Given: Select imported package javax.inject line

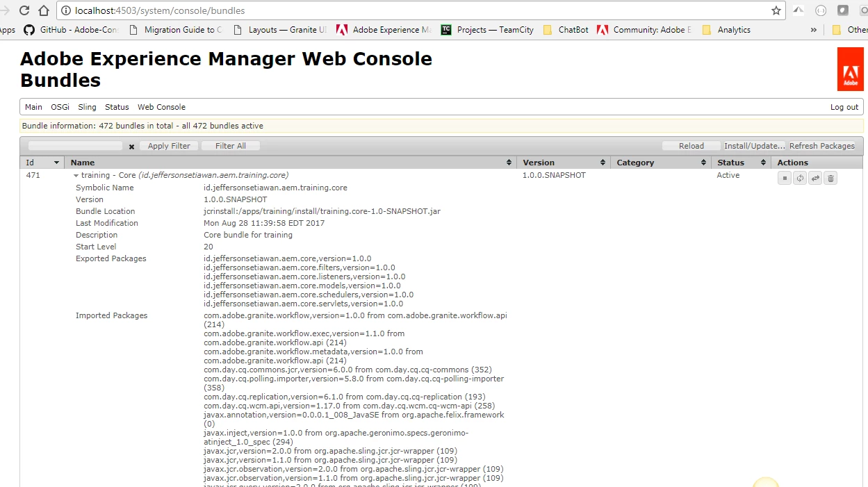Looking at the screenshot, I should (336, 437).
